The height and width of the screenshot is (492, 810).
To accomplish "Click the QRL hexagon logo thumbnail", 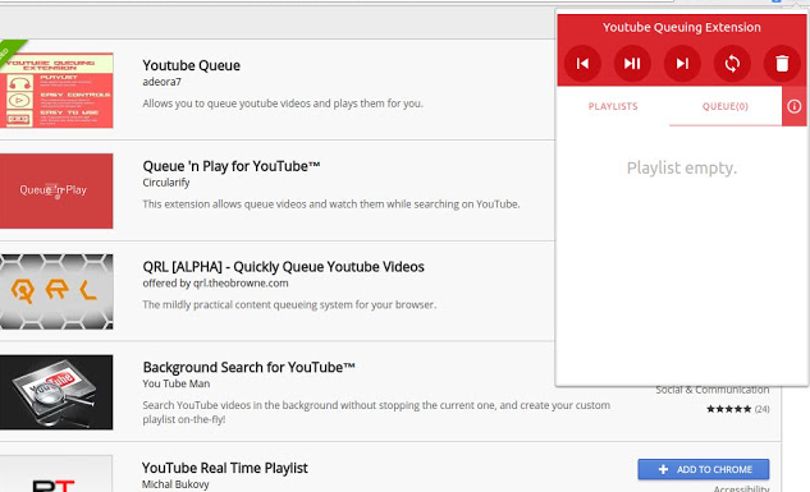I will click(x=56, y=291).
